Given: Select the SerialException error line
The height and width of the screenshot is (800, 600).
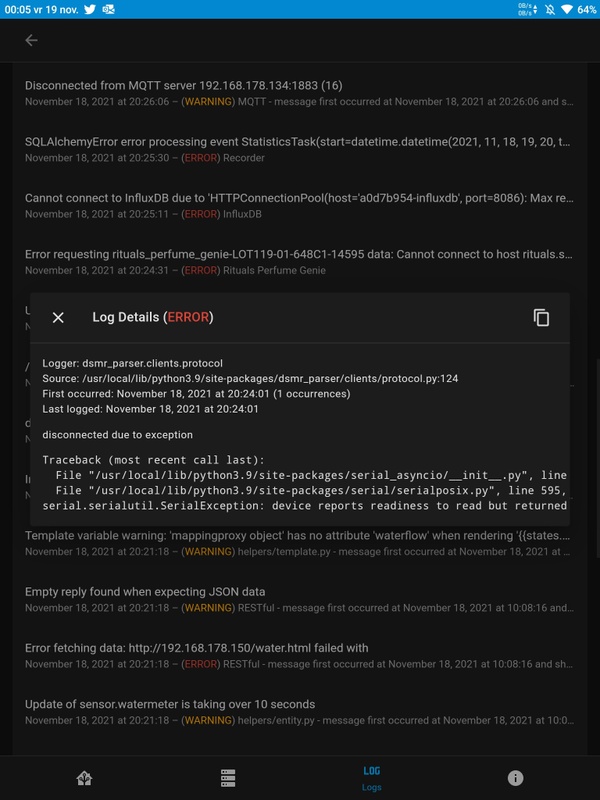Looking at the screenshot, I should click(x=305, y=506).
